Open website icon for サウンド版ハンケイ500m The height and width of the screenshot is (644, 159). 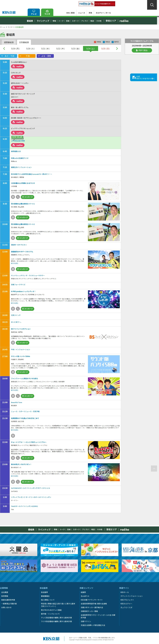point(13,372)
